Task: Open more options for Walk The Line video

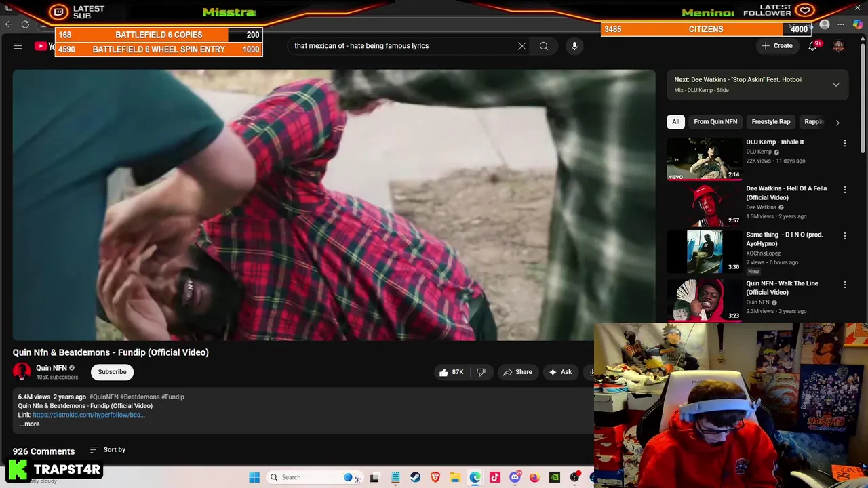Action: tap(845, 285)
